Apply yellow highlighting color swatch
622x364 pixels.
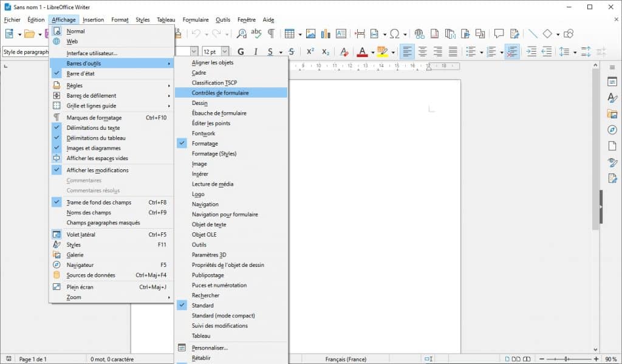[383, 52]
